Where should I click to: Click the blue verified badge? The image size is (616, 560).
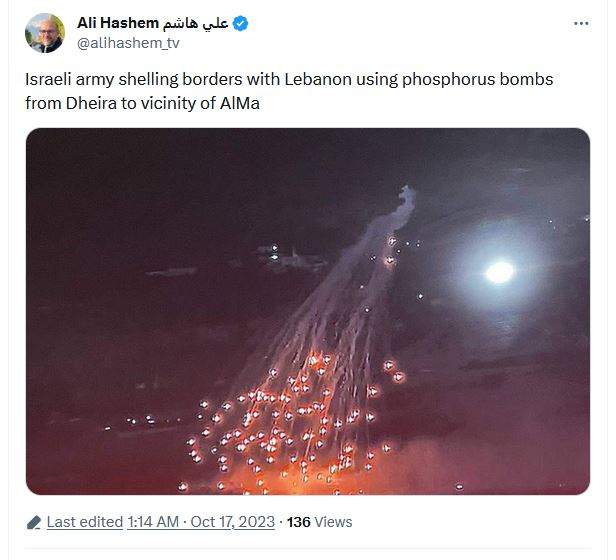click(240, 24)
